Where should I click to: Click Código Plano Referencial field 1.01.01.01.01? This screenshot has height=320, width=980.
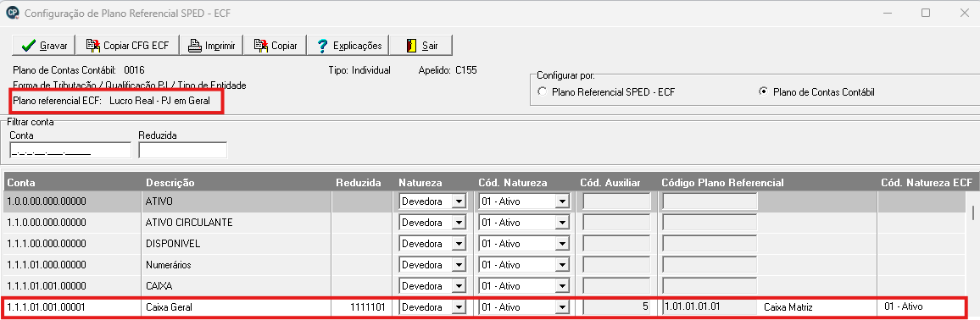pyautogui.click(x=710, y=307)
